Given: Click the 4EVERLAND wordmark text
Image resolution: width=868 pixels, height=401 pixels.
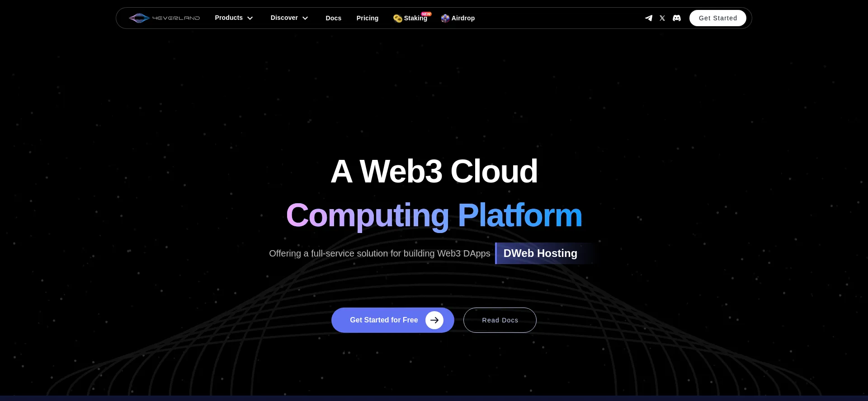Looking at the screenshot, I should click(x=176, y=18).
